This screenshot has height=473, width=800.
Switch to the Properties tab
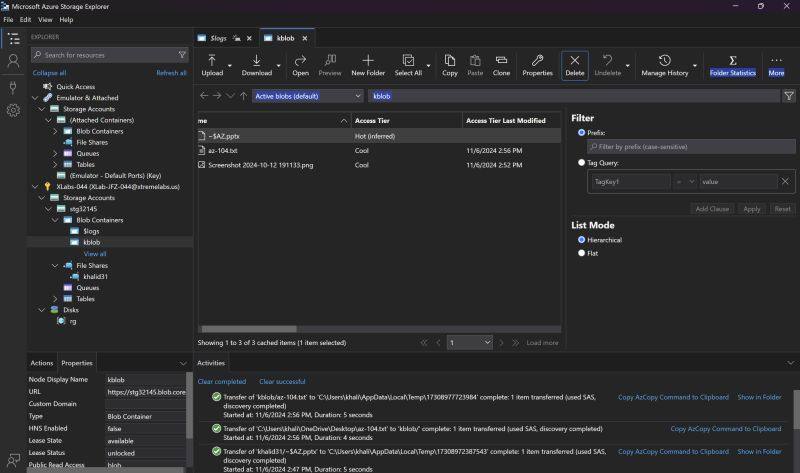click(77, 363)
